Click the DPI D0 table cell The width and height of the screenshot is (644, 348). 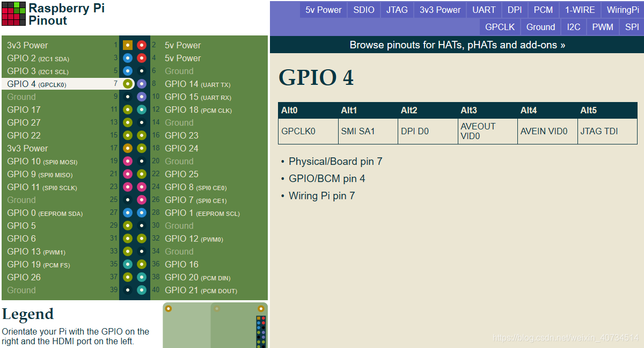coord(428,131)
